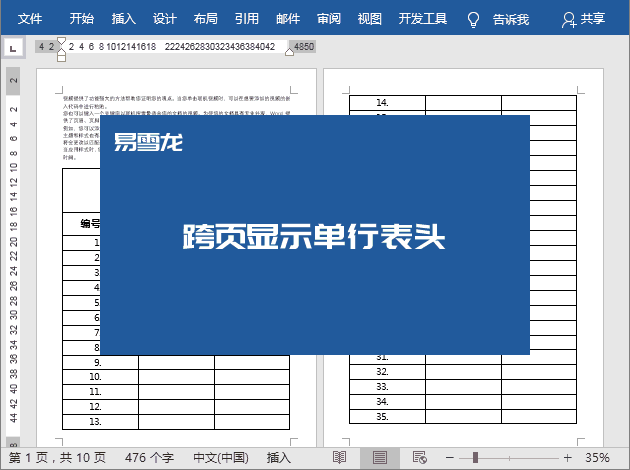Open the 文件 file menu
This screenshot has height=470, width=630.
click(x=31, y=19)
